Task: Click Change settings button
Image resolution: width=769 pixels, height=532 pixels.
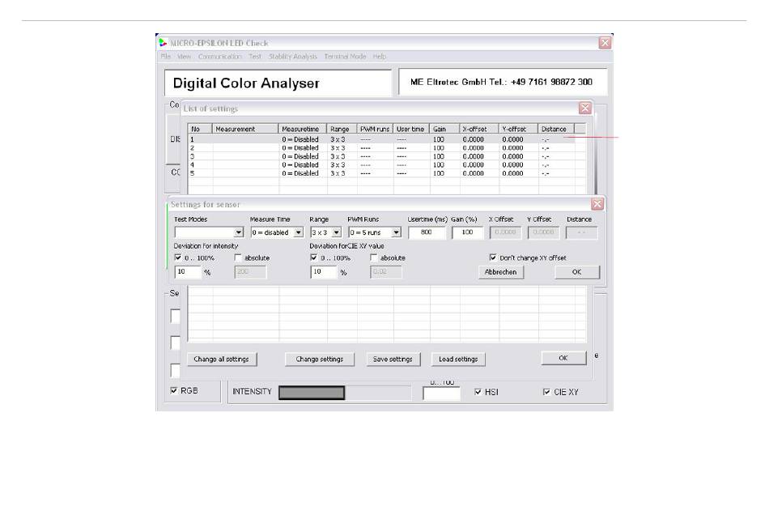Action: (319, 360)
